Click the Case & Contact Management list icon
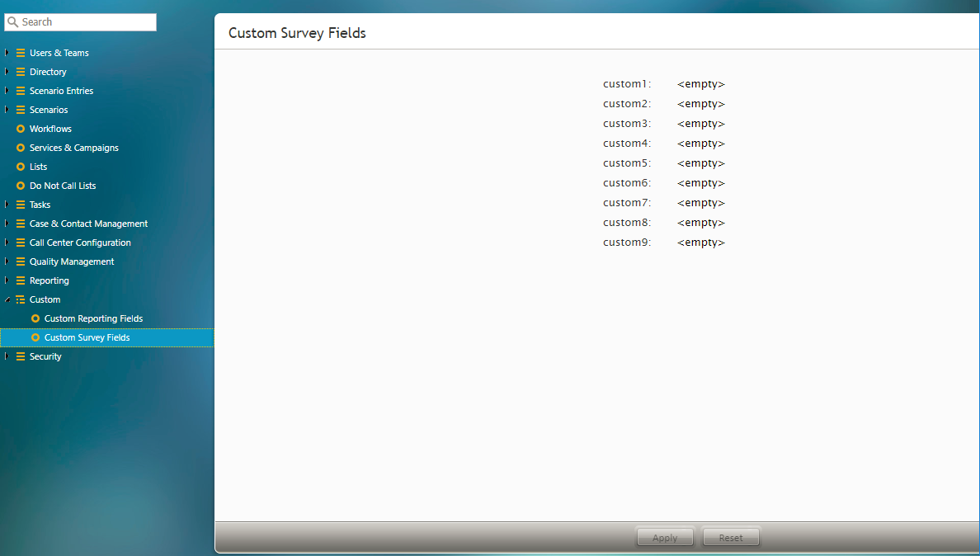The width and height of the screenshot is (980, 556). coord(21,224)
